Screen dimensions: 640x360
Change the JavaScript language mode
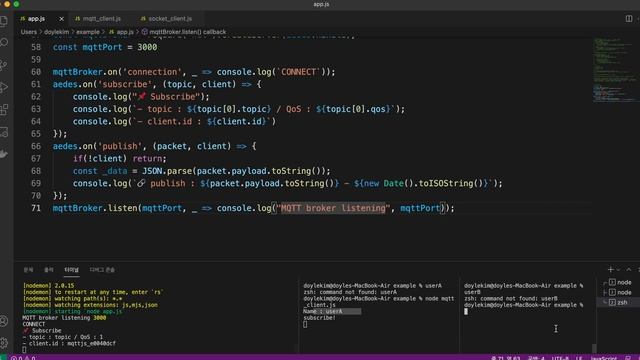coord(604,358)
